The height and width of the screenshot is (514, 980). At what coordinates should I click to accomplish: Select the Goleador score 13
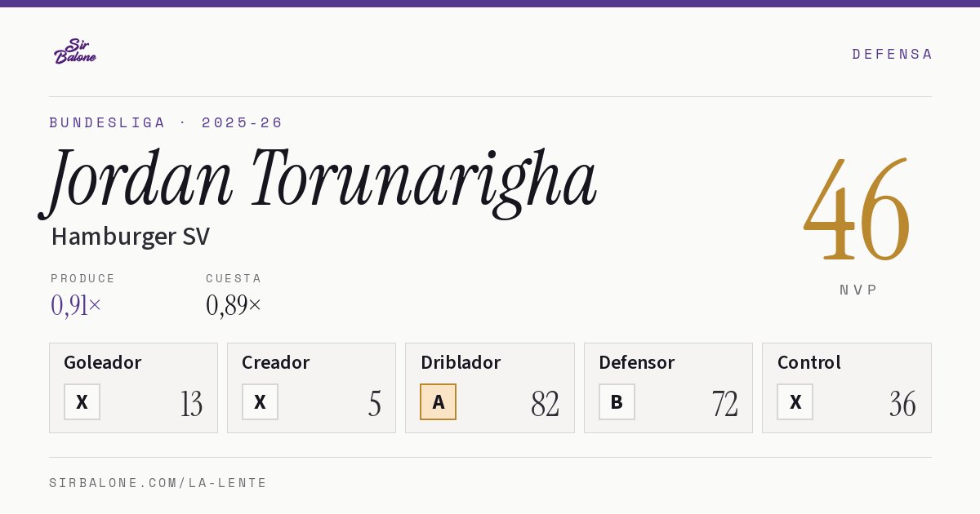(x=192, y=404)
